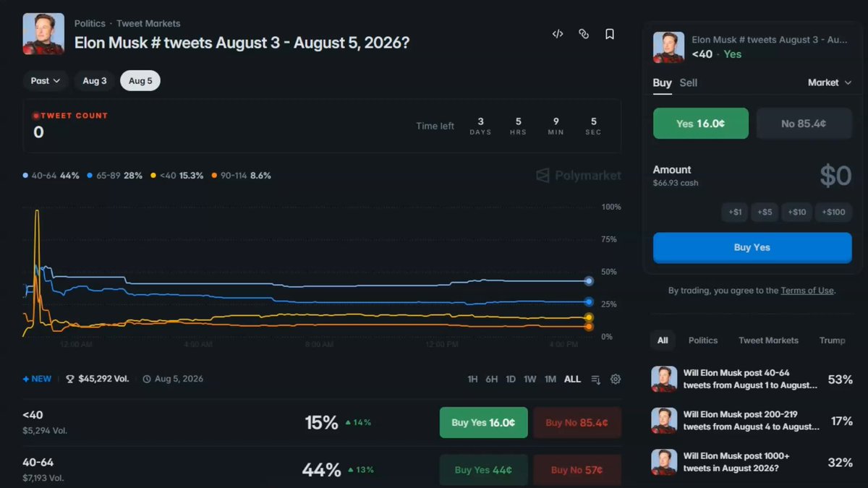Choose No 85.4¢ in trade panel
868x488 pixels.
(804, 124)
